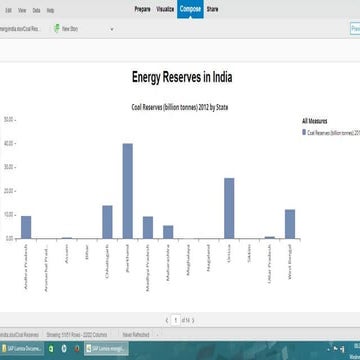Click the Energy Reserves in India title
Image resolution: width=360 pixels, height=360 pixels.
pyautogui.click(x=182, y=77)
